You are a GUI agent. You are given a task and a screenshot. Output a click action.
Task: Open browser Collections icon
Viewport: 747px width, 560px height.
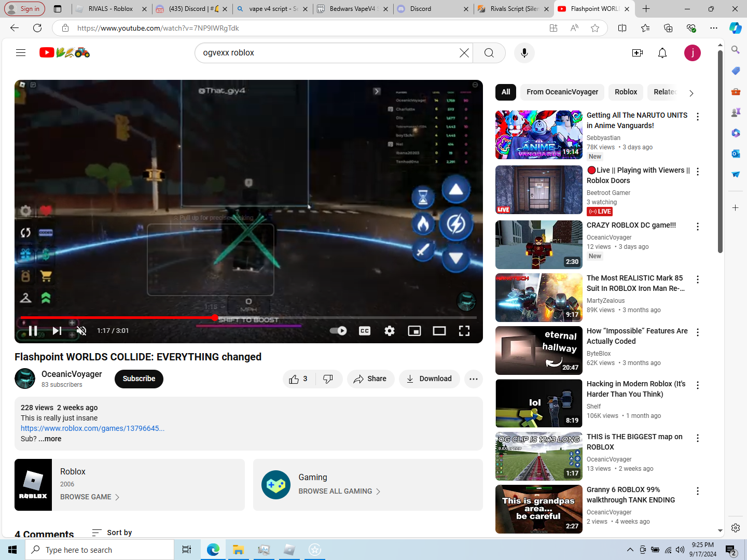pyautogui.click(x=668, y=28)
